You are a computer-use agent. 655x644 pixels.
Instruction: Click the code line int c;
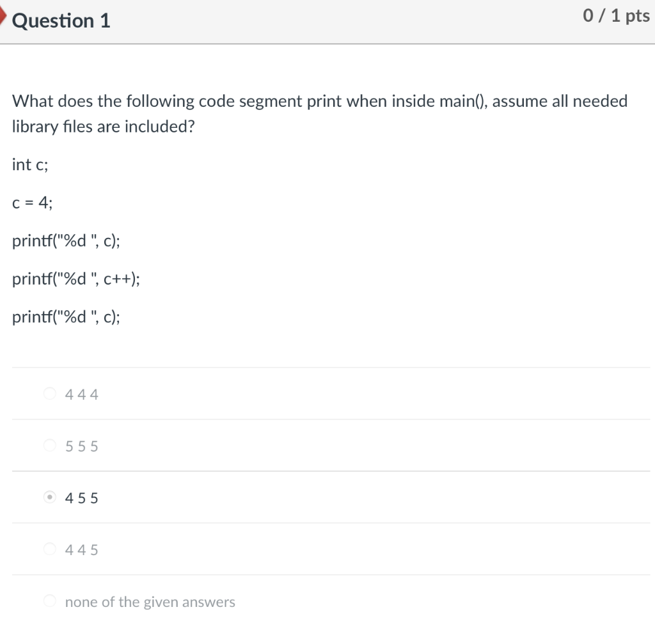point(29,164)
